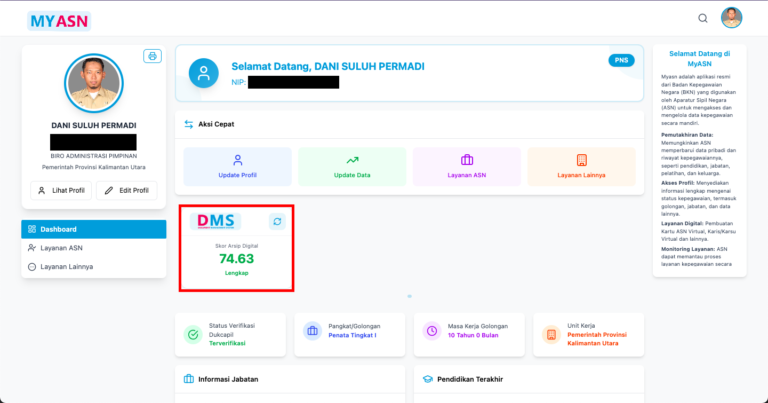
Task: Open the Update Data quick action
Action: click(x=352, y=166)
